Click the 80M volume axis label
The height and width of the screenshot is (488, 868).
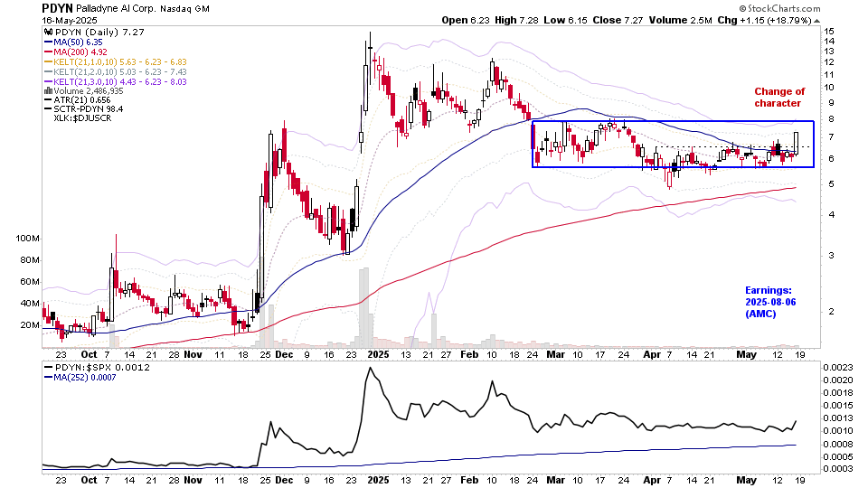click(x=30, y=260)
